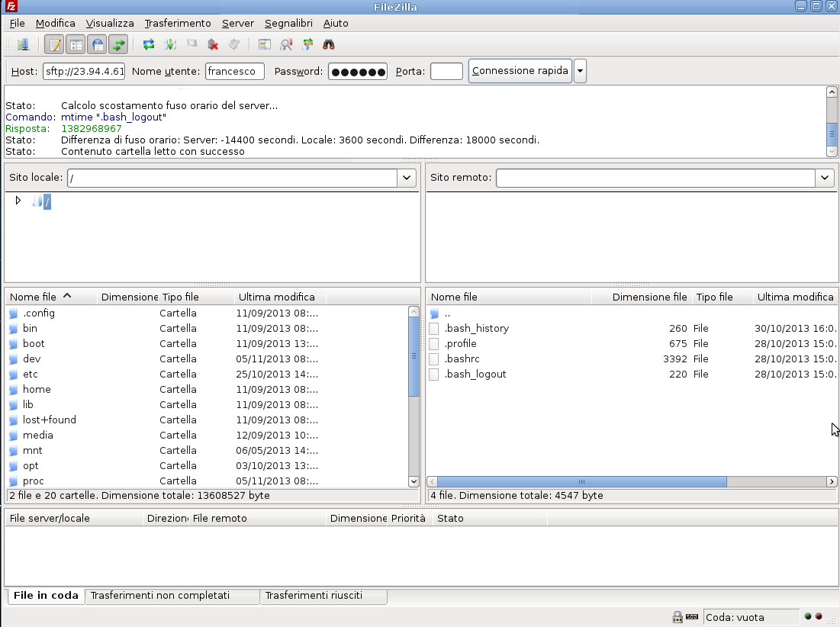
Task: Sort remote list by Tipo file header
Action: [x=723, y=297]
